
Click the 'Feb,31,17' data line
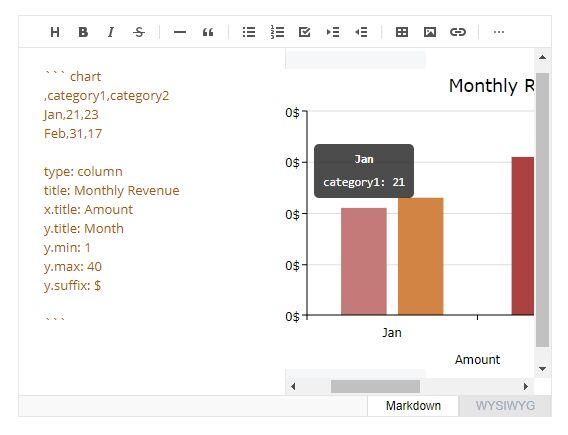click(x=73, y=134)
